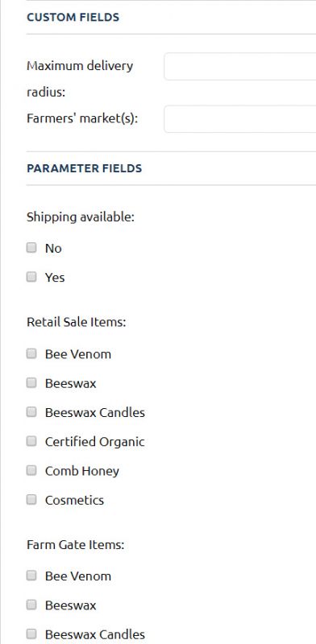The image size is (316, 644).
Task: Toggle the Cosmetics checkbox
Action: click(31, 499)
